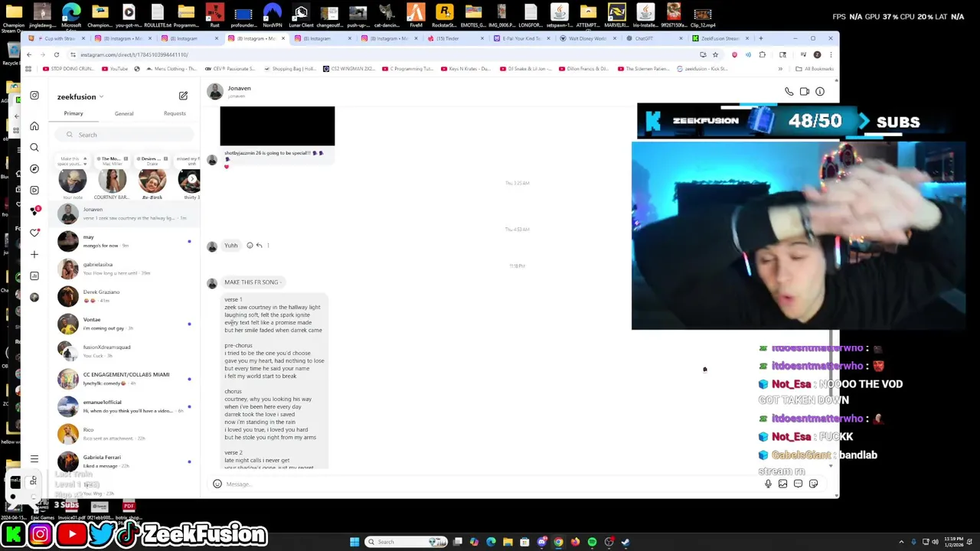
Task: Switch to the Primary inbox tab
Action: pos(73,113)
